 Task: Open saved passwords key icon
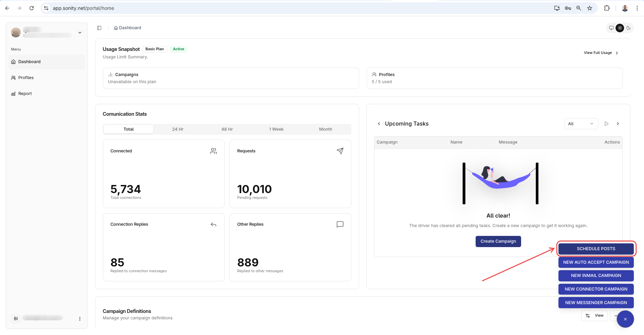568,8
